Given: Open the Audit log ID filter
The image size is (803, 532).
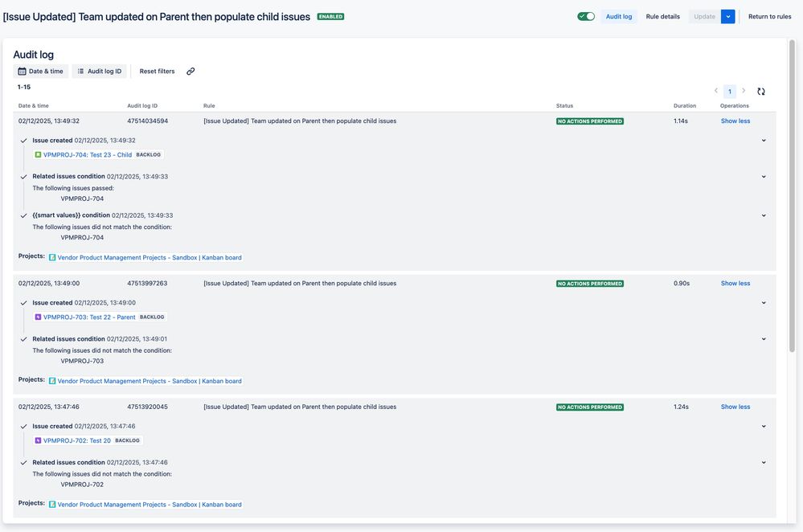Looking at the screenshot, I should point(100,72).
